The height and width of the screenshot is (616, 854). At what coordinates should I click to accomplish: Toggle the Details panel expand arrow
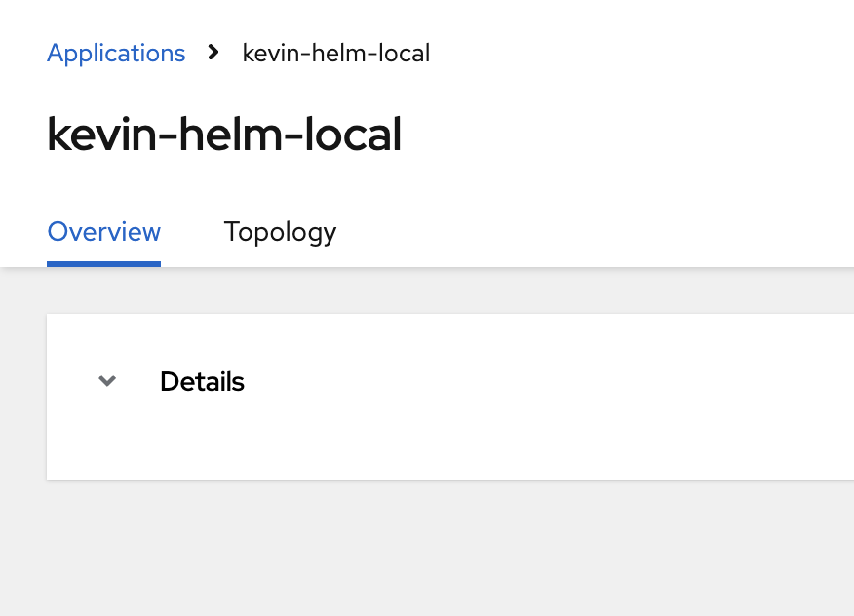[108, 381]
